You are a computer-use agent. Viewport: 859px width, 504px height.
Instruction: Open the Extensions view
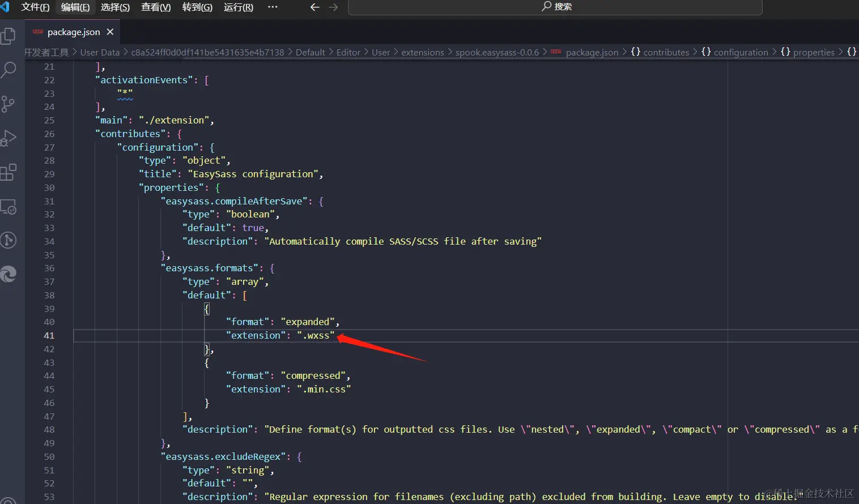(8, 172)
